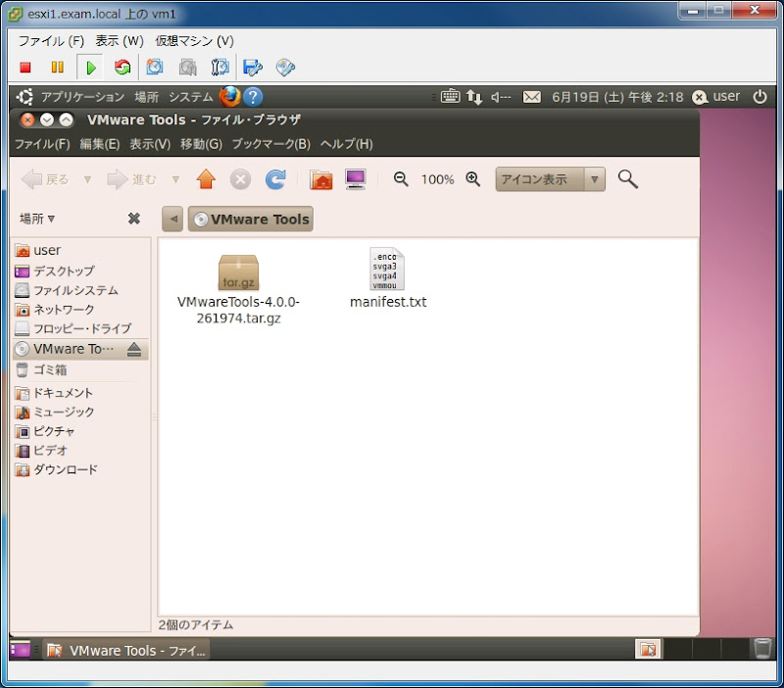This screenshot has height=688, width=784.
Task: Click the VMware Tools taskbar window button
Action: point(126,650)
